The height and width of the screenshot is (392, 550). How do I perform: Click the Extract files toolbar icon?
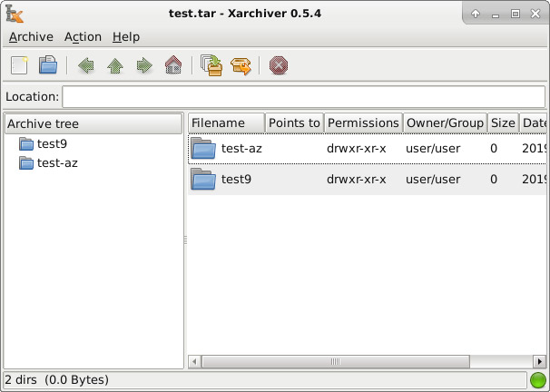241,65
